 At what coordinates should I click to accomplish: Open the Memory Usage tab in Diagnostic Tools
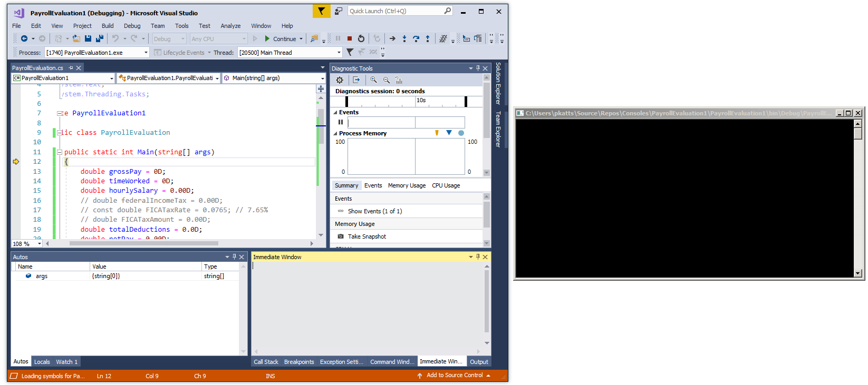[x=407, y=185]
